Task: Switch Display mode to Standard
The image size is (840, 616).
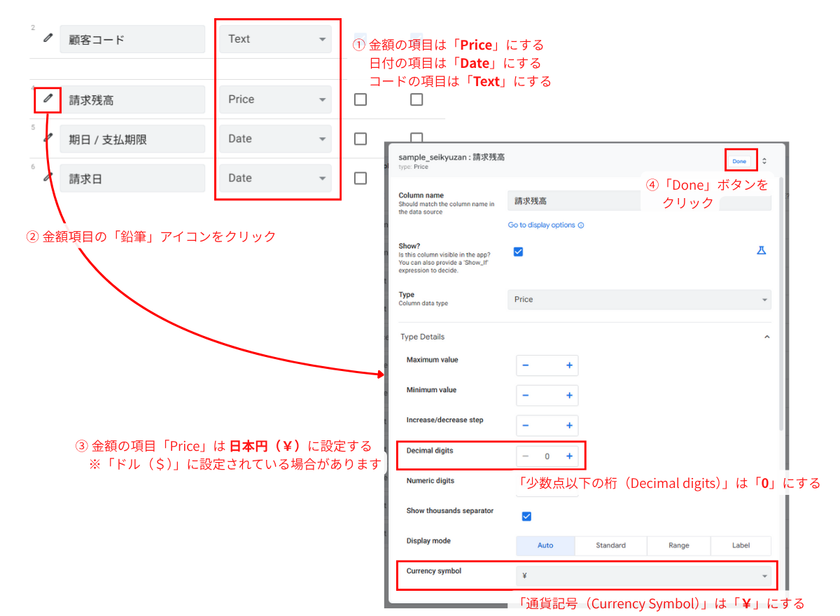Action: [610, 545]
